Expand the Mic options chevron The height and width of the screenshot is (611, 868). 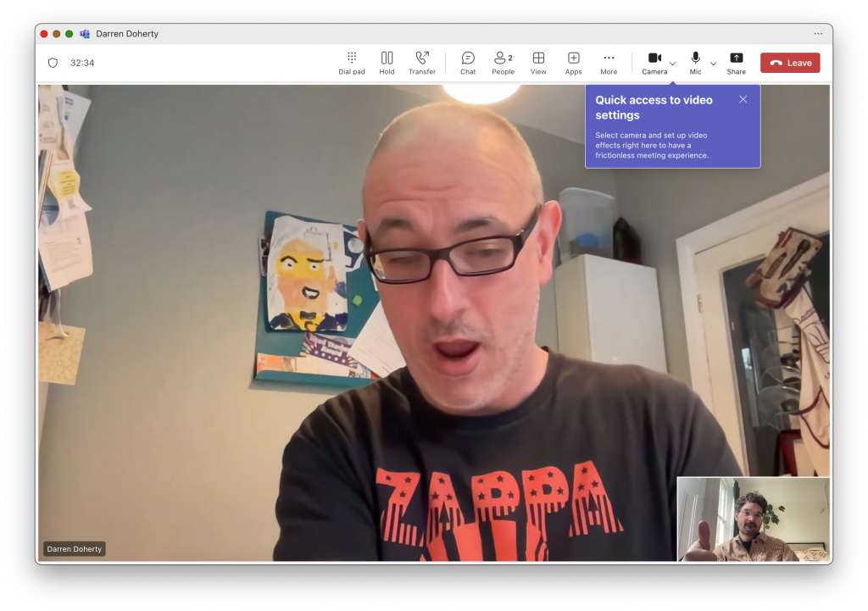pos(714,64)
